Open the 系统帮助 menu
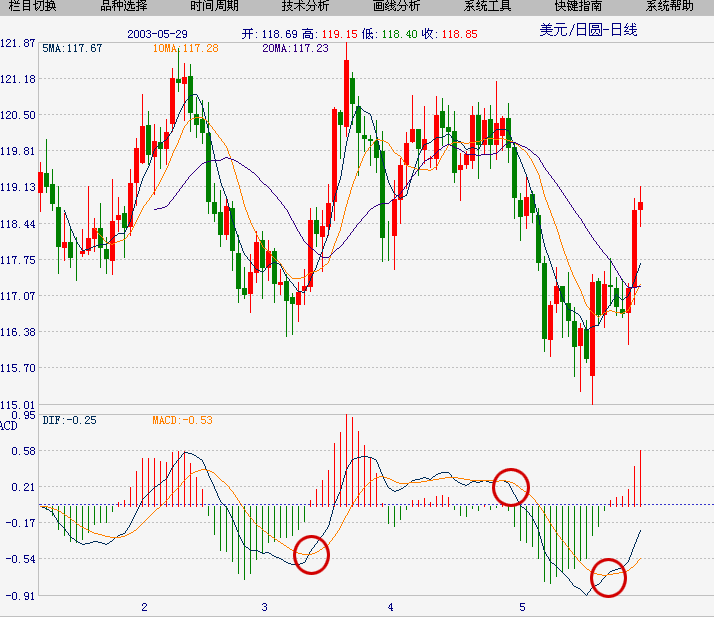This screenshot has width=714, height=617. pos(670,6)
